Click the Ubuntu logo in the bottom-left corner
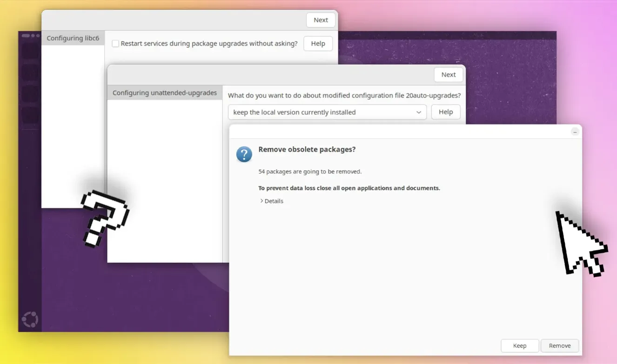Image resolution: width=617 pixels, height=364 pixels. [x=30, y=319]
